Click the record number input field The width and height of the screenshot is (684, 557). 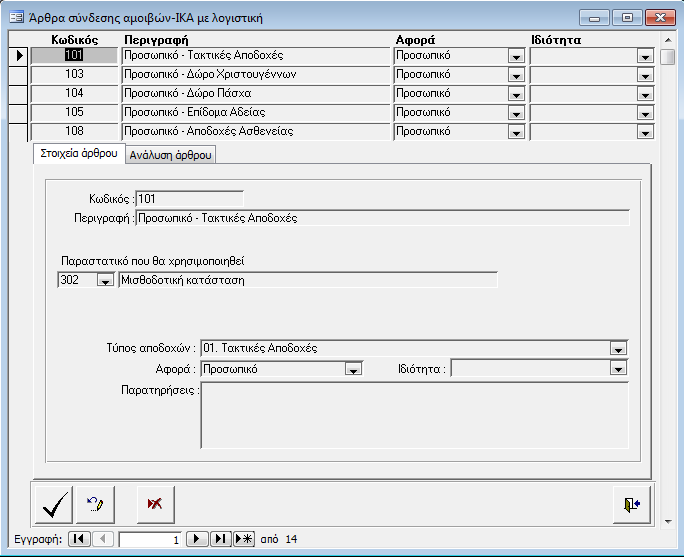[x=150, y=539]
